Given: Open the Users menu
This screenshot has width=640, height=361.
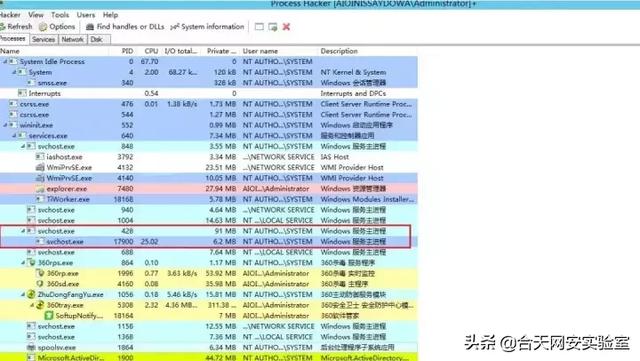Looking at the screenshot, I should point(86,15).
